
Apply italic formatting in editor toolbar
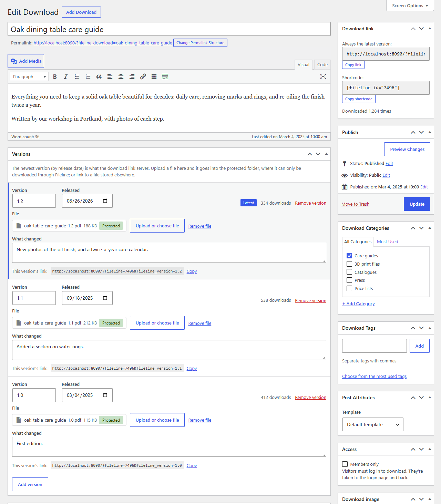tap(66, 76)
